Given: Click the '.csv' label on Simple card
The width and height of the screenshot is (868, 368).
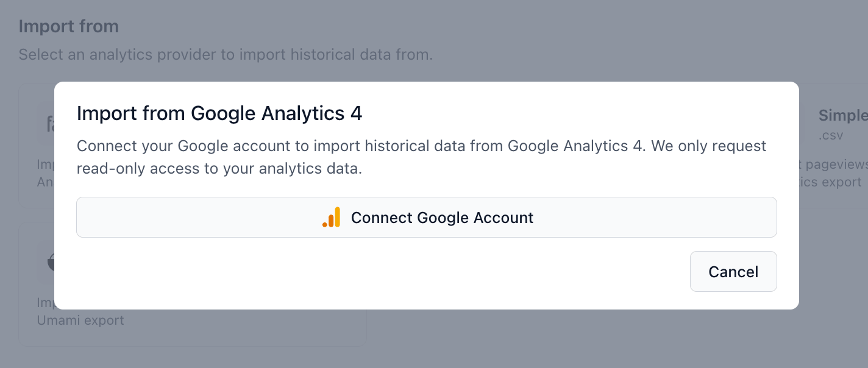Looking at the screenshot, I should click(831, 135).
